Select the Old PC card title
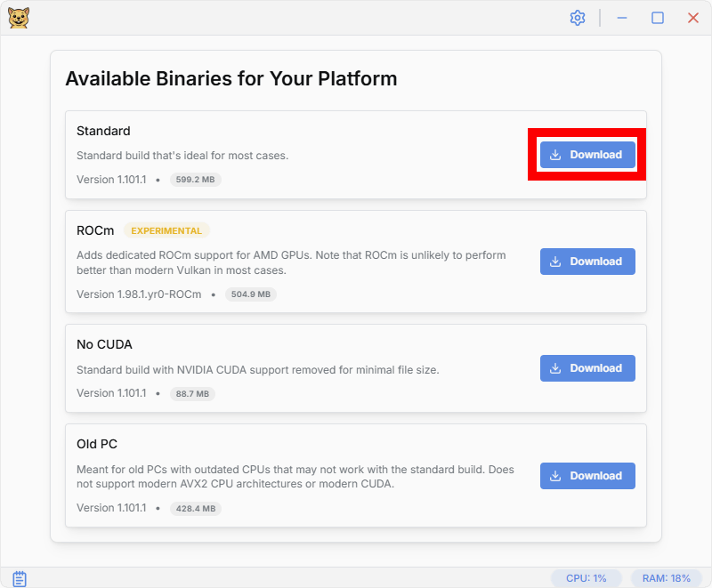Screen dimensions: 712x588 point(97,444)
